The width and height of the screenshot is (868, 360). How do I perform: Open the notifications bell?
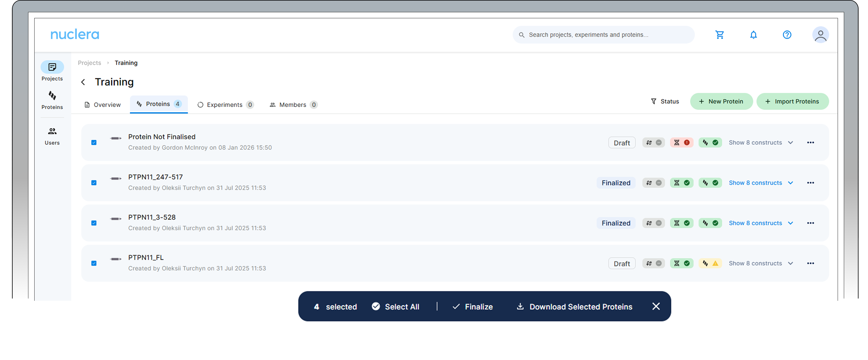pos(753,35)
